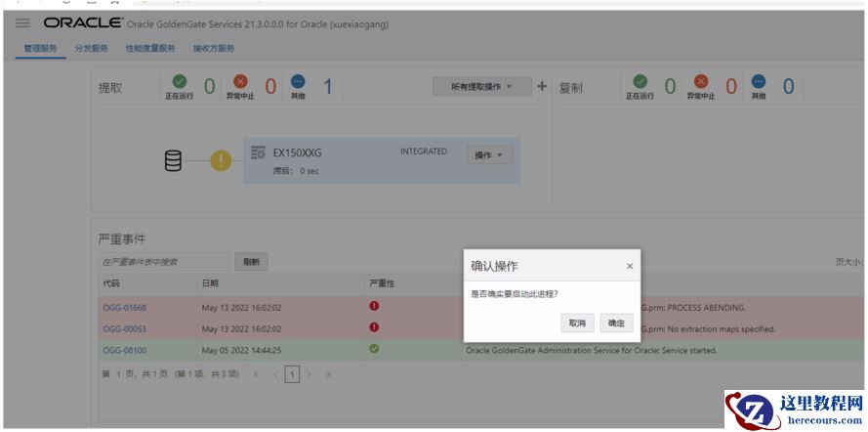Click the plus icon to add an extract
Screen dimensions: 868x432
542,86
